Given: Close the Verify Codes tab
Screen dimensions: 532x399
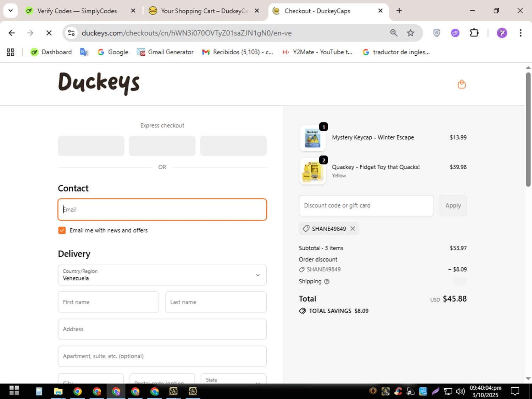Looking at the screenshot, I should 133,11.
